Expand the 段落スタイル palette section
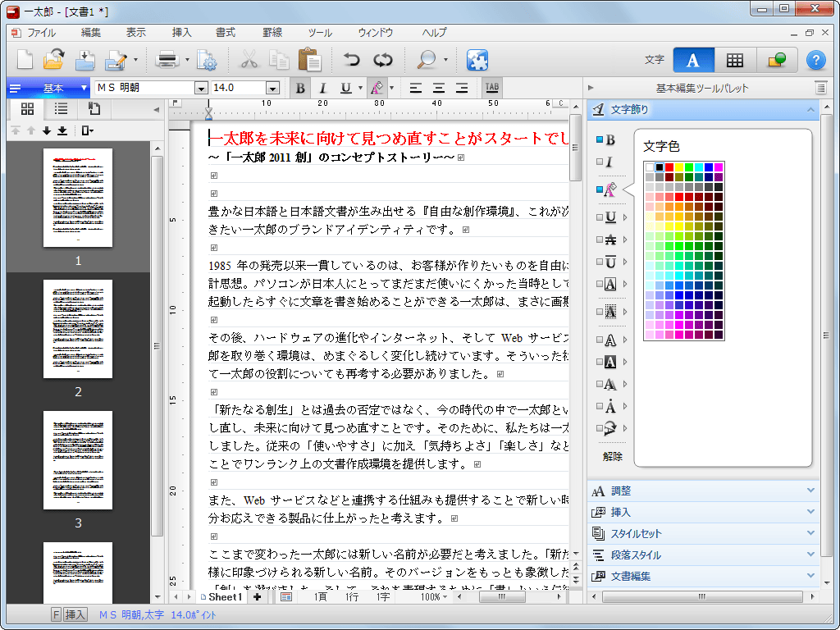The width and height of the screenshot is (840, 630). (703, 555)
